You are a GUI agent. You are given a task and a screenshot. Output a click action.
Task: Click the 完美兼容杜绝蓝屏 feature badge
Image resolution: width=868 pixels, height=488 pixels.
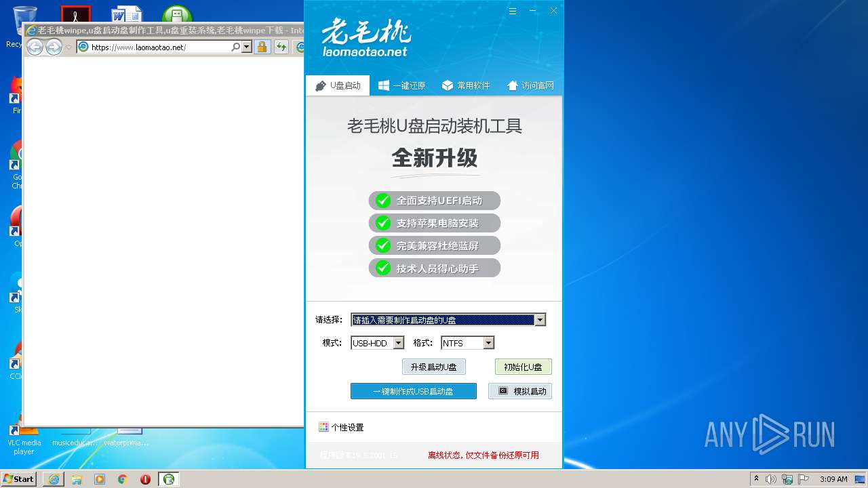pyautogui.click(x=434, y=245)
